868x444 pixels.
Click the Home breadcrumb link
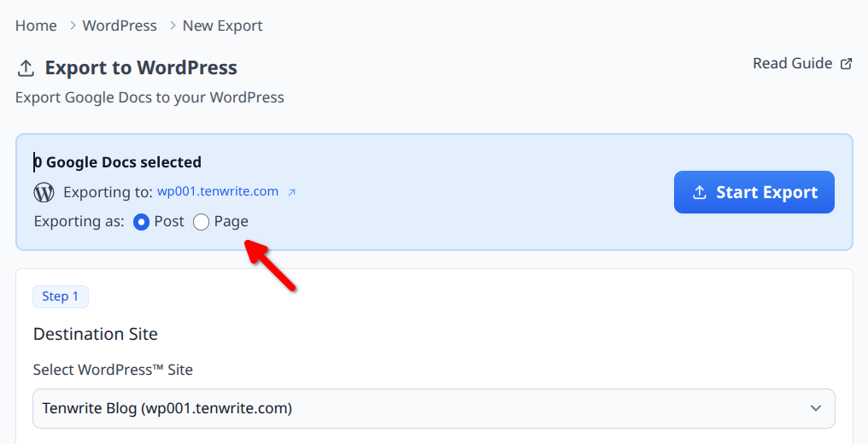tap(36, 26)
